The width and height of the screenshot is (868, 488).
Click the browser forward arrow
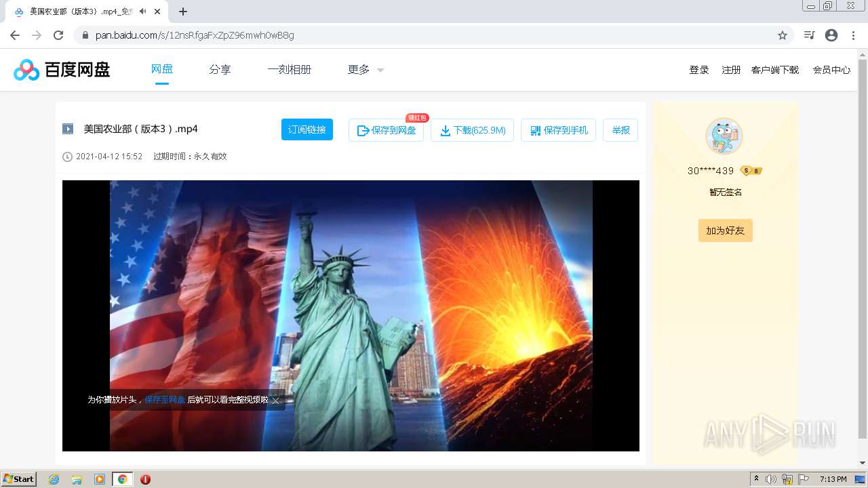pyautogui.click(x=37, y=35)
